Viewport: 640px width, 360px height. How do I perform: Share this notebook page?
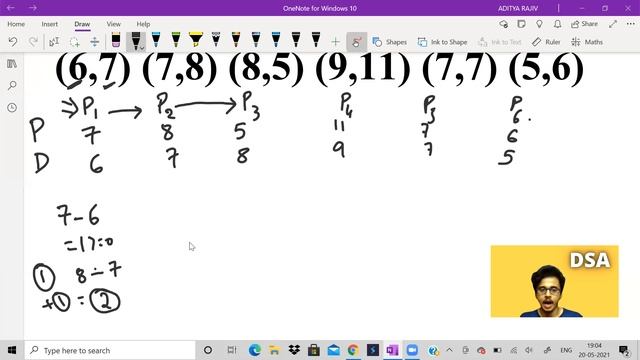[584, 24]
